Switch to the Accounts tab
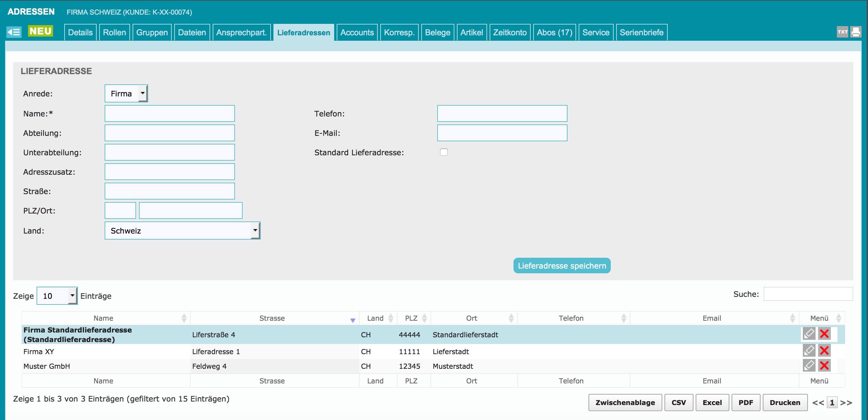868x420 pixels. click(x=357, y=32)
